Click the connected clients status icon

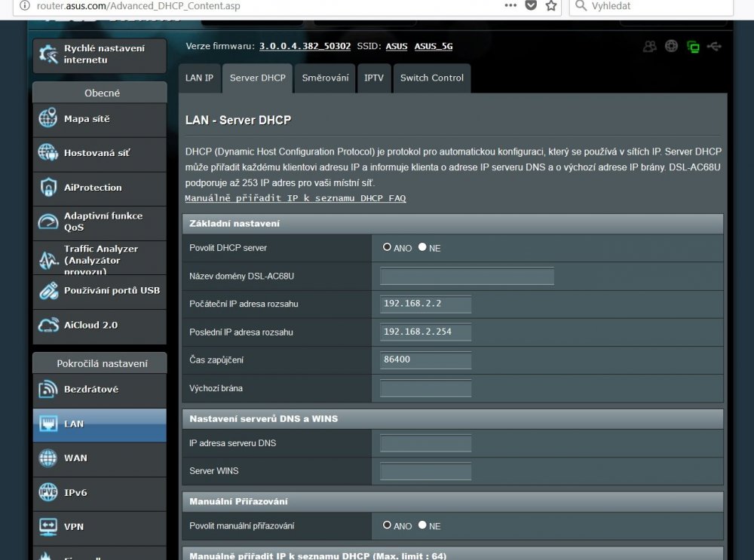coord(649,46)
